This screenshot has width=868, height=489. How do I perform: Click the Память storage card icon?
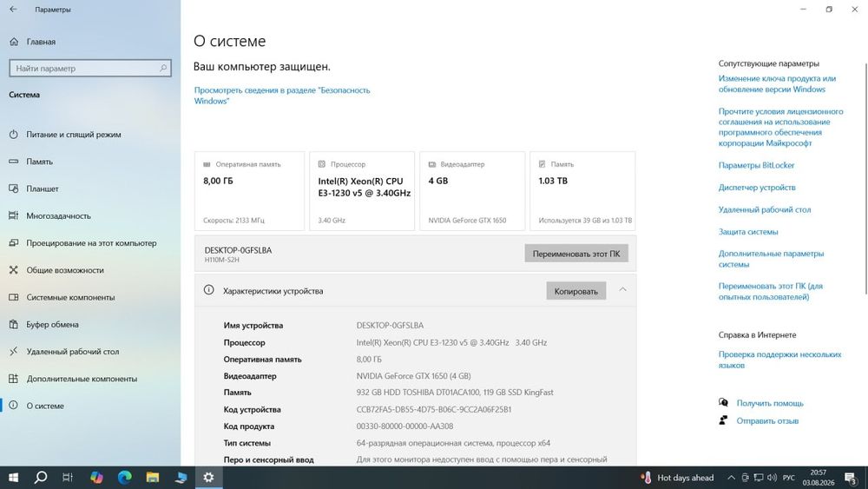click(x=542, y=164)
